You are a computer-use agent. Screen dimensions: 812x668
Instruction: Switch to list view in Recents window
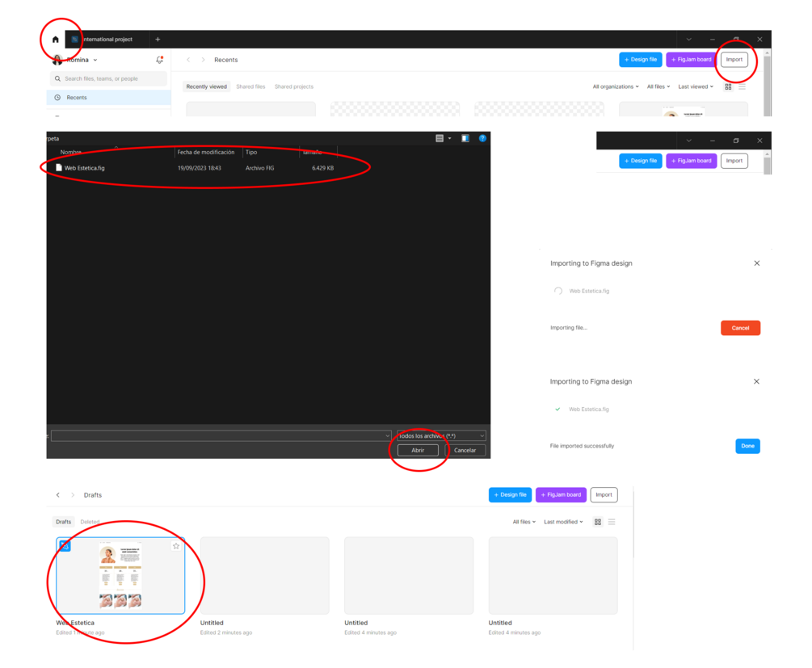(742, 87)
